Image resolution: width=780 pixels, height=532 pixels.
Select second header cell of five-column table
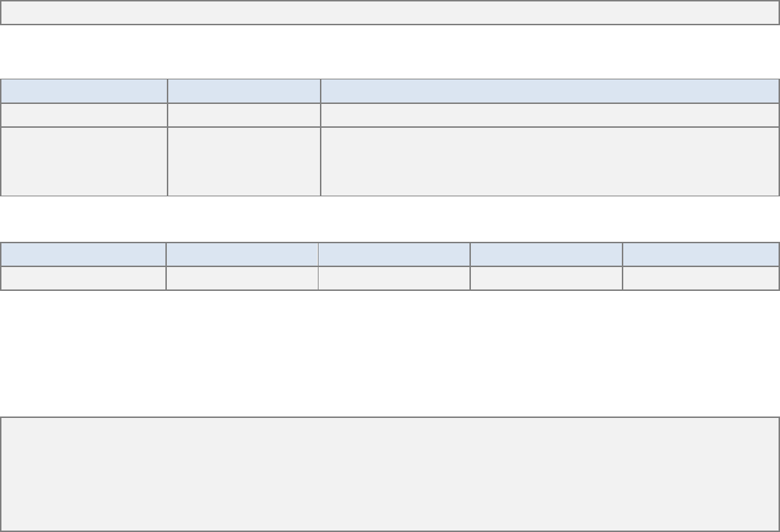tap(242, 255)
